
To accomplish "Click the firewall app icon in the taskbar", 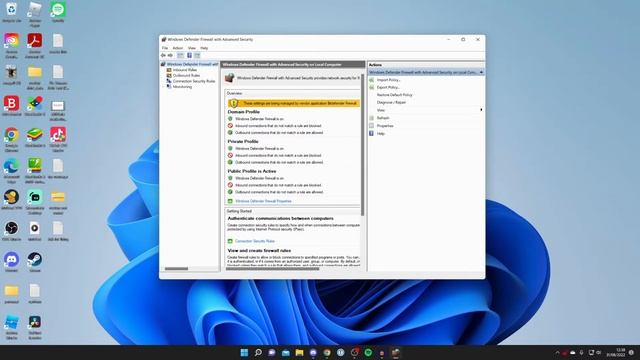I will [395, 353].
